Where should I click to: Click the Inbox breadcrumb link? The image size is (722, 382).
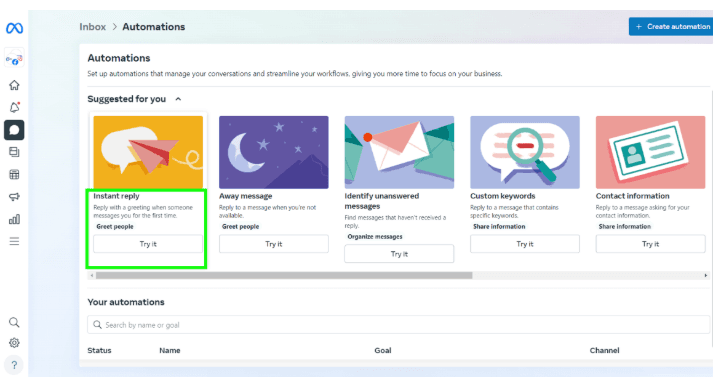(x=93, y=27)
